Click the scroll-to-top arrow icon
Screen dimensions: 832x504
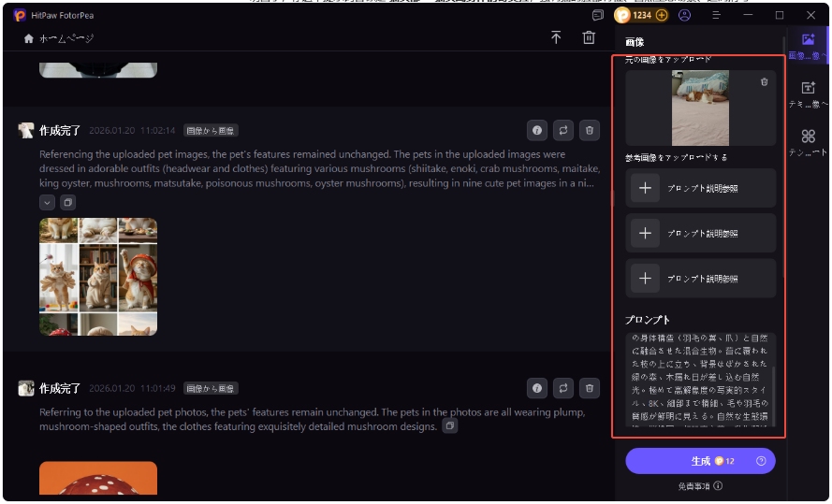pos(556,37)
